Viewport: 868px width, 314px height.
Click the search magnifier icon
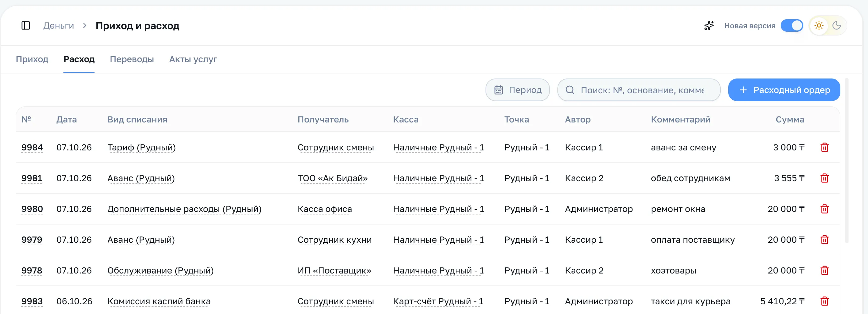pyautogui.click(x=570, y=90)
